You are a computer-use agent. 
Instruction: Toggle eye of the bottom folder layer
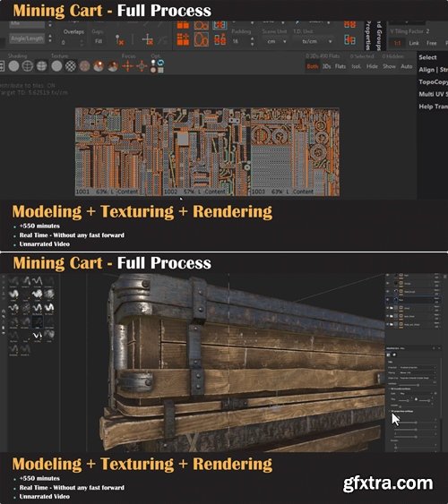[388, 324]
